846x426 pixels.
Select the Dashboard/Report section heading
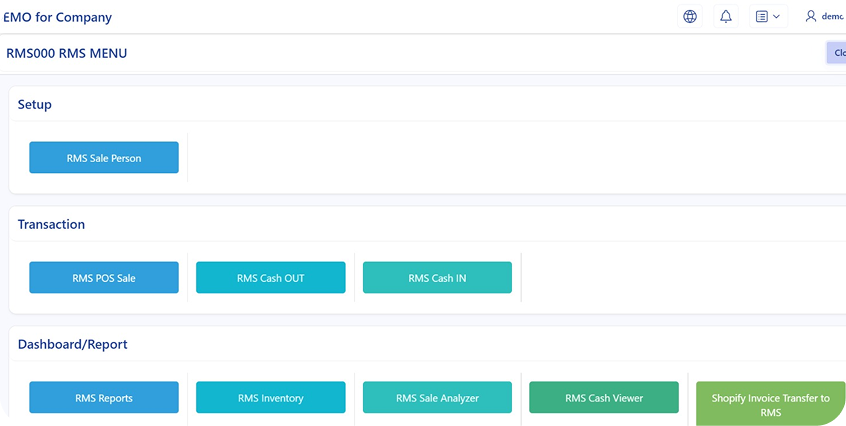[72, 344]
